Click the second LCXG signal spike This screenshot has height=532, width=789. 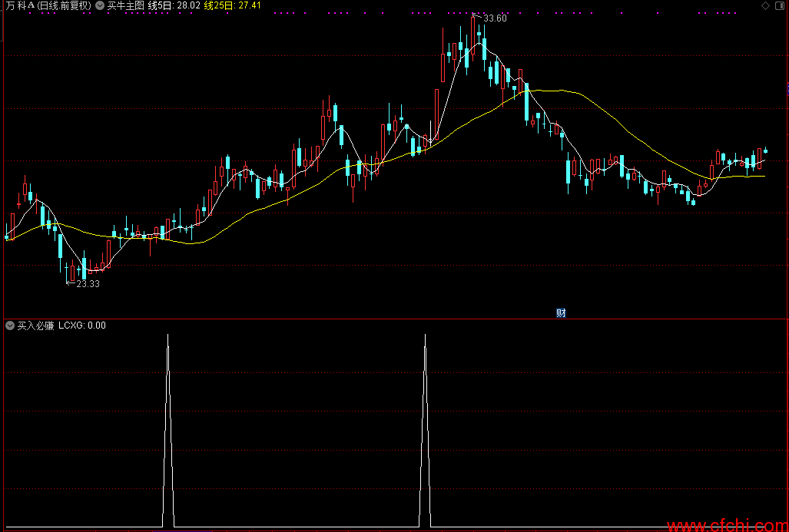point(425,430)
